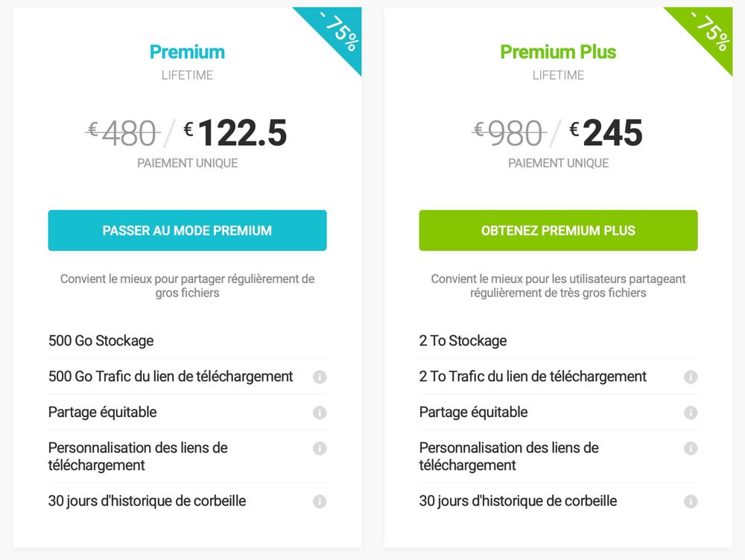Click the Passer au mode Premium button
This screenshot has height=560, width=745.
pos(187,230)
